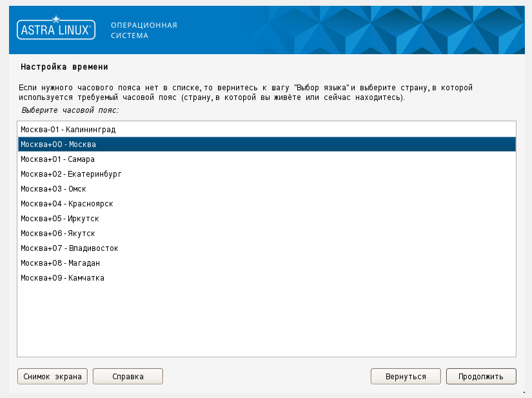Viewport: 532px width, 398px height.
Task: Choose the Москва+04 - Красноярск row
Action: 267,204
